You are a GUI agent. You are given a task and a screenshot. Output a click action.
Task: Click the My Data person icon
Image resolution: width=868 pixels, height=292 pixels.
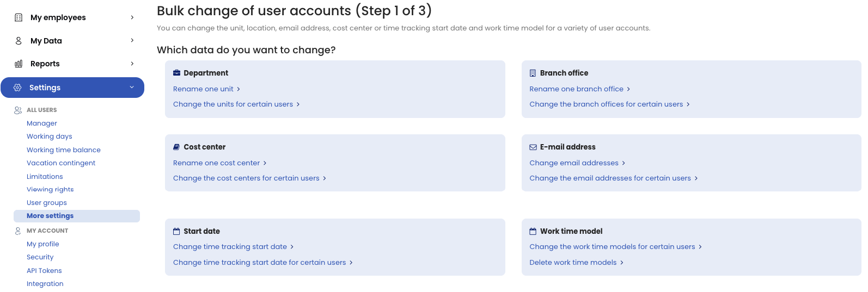click(19, 41)
